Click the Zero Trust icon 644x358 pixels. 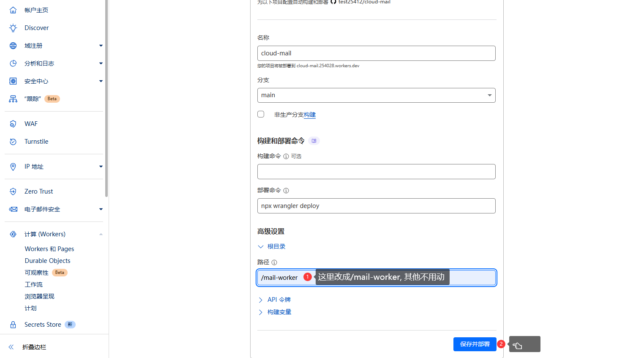point(13,191)
